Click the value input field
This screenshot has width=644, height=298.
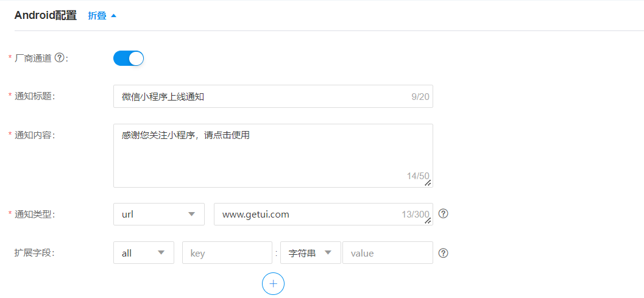(387, 253)
